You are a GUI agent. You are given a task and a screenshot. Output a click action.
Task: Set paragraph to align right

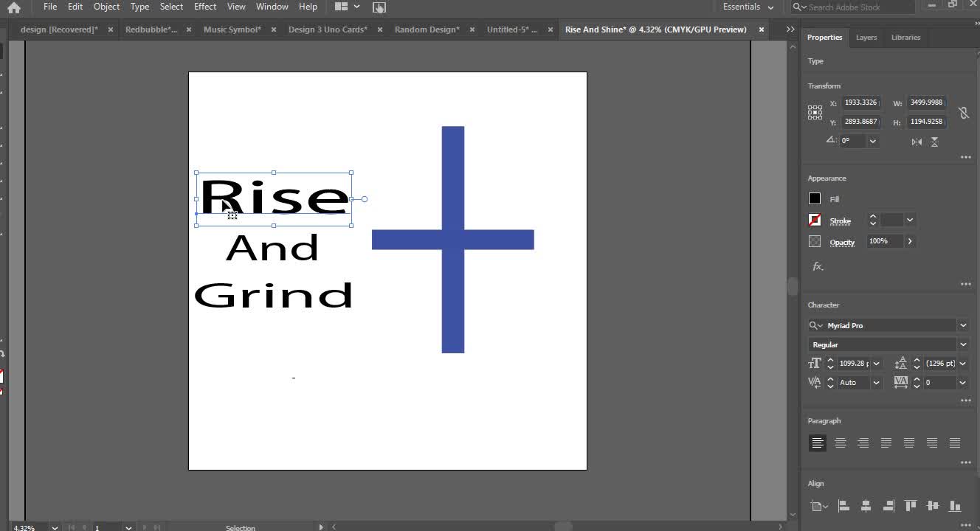(863, 442)
